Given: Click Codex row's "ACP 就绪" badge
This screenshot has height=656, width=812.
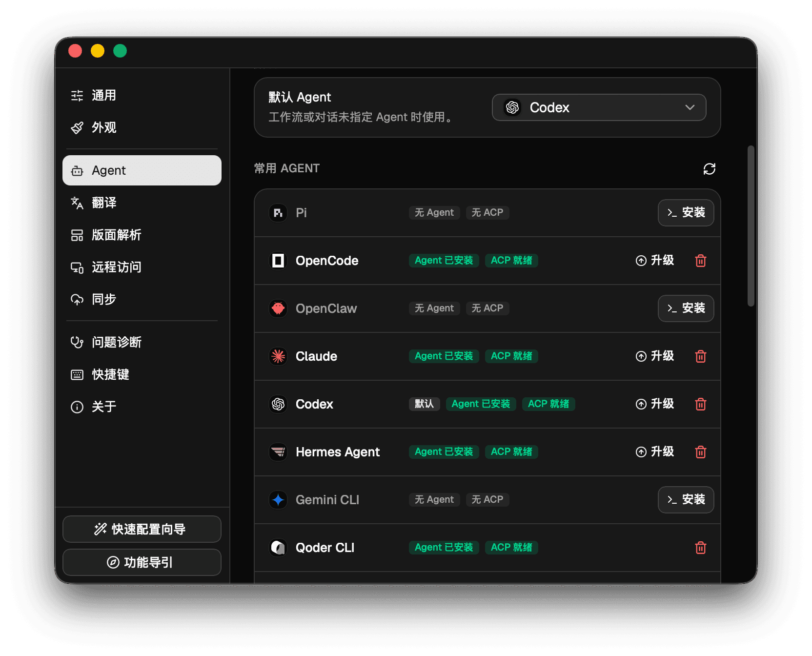Looking at the screenshot, I should coord(548,404).
